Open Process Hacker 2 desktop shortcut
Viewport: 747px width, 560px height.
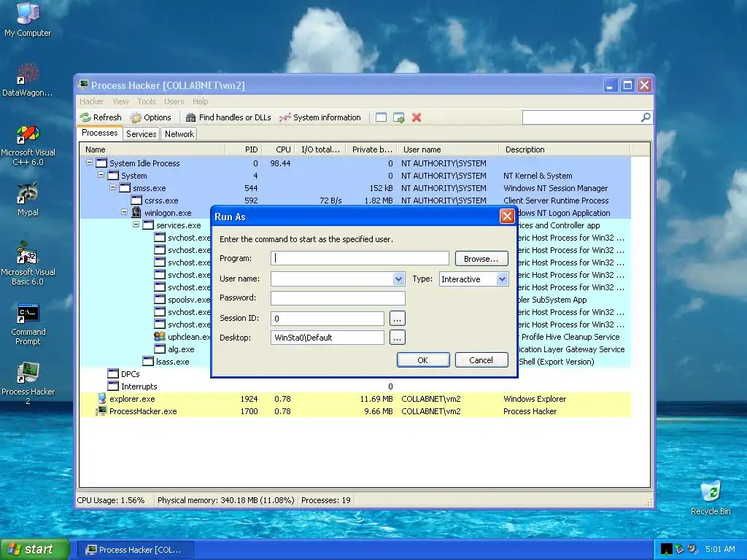(x=28, y=384)
